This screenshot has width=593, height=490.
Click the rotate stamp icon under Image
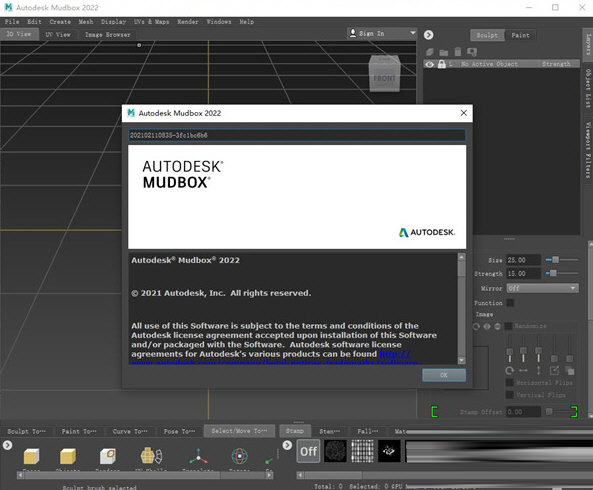pyautogui.click(x=476, y=326)
